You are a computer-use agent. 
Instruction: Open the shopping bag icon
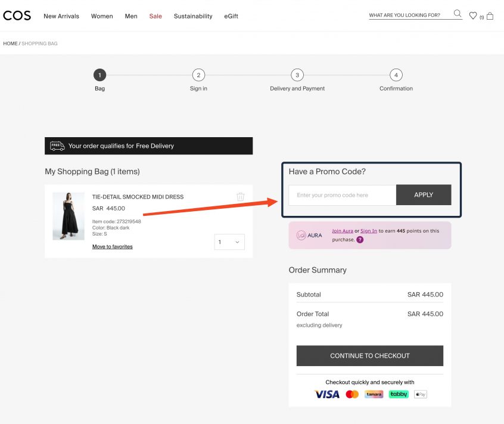(490, 16)
